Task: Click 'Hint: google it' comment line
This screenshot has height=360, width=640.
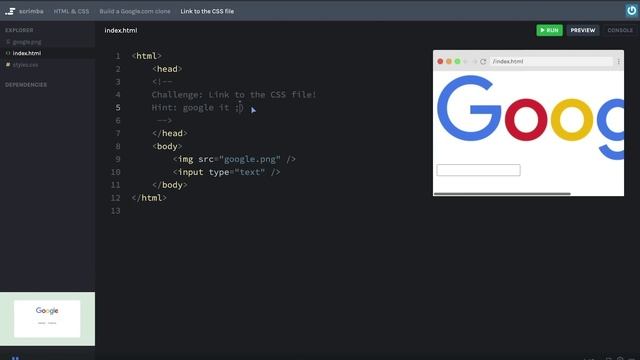Action: 197,107
